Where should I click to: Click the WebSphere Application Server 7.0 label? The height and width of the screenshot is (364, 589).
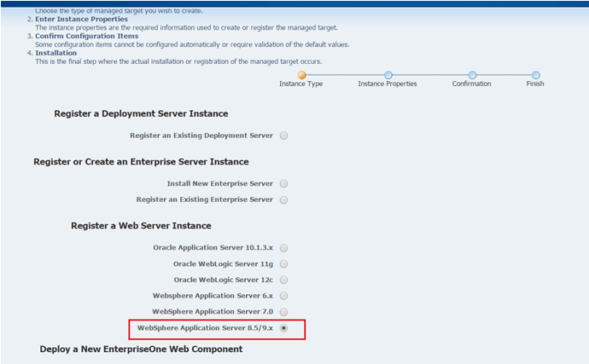click(x=213, y=312)
